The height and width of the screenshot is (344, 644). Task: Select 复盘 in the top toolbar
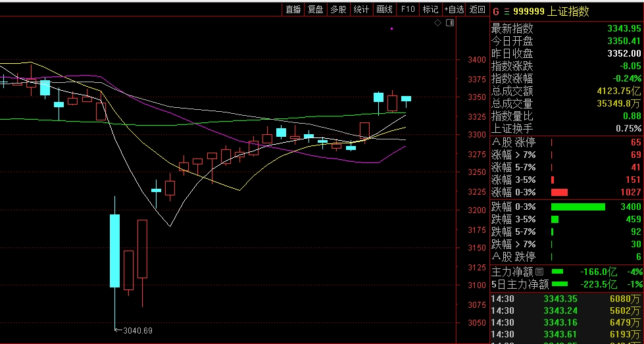(x=316, y=9)
